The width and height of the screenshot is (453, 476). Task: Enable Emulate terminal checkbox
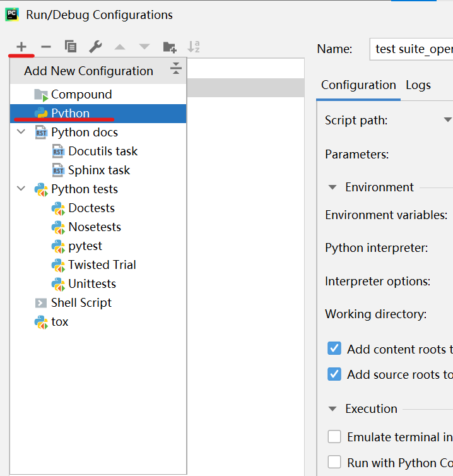pos(334,437)
